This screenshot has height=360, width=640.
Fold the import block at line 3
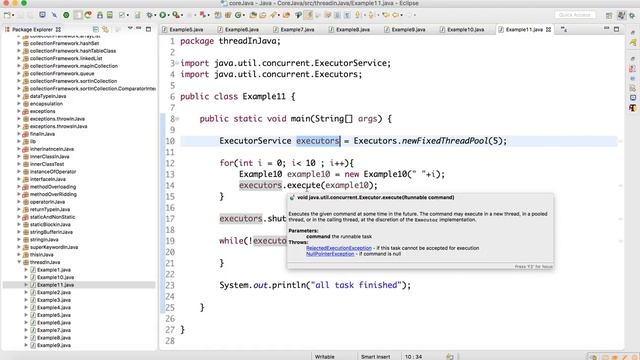pos(177,63)
